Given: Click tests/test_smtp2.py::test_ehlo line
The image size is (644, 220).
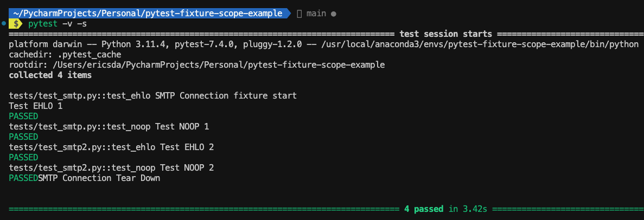Looking at the screenshot, I should pyautogui.click(x=111, y=147).
